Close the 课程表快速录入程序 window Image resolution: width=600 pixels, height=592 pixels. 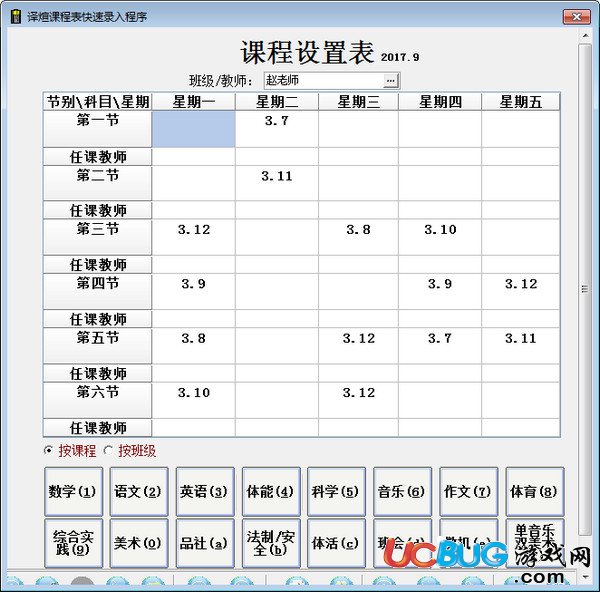click(577, 16)
